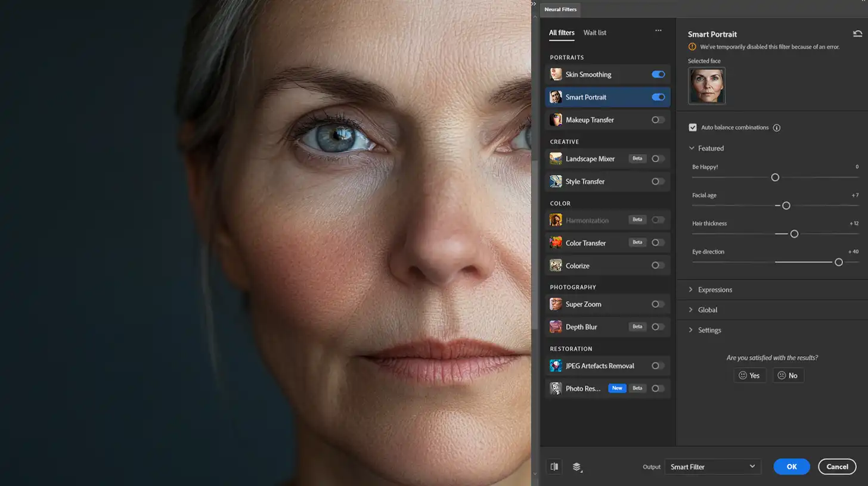Enable the Super Zoom toggle
This screenshot has width=868, height=486.
tap(658, 304)
